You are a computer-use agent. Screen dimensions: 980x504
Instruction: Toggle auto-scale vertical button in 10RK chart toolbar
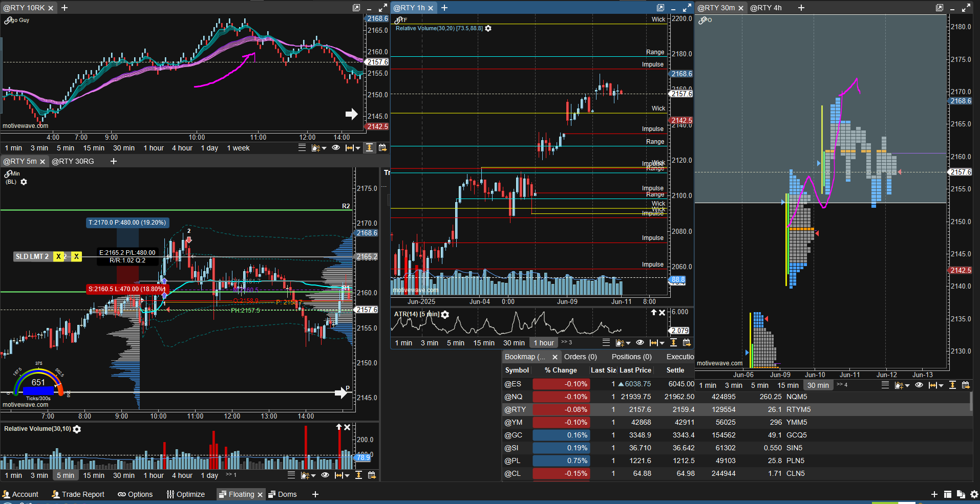[x=369, y=148]
